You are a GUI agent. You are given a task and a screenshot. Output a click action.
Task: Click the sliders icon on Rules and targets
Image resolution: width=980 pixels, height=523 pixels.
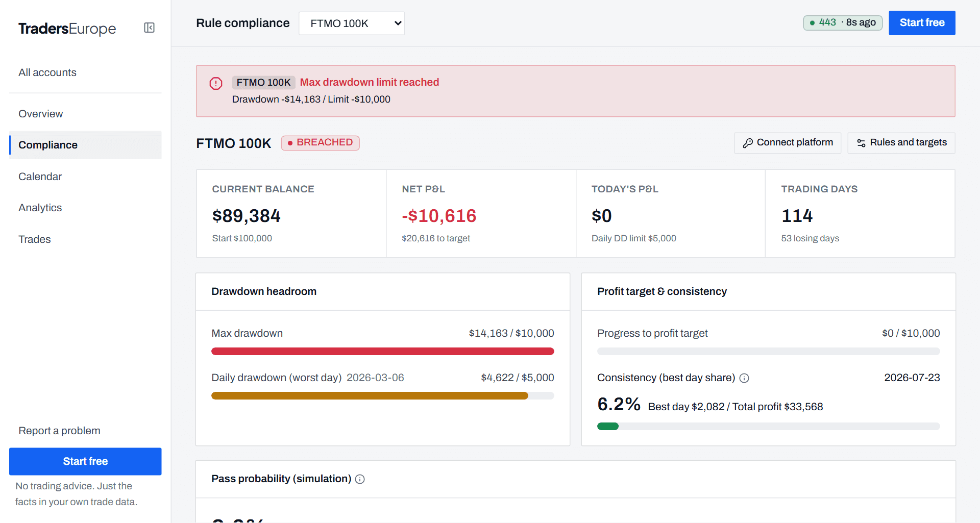pos(861,143)
